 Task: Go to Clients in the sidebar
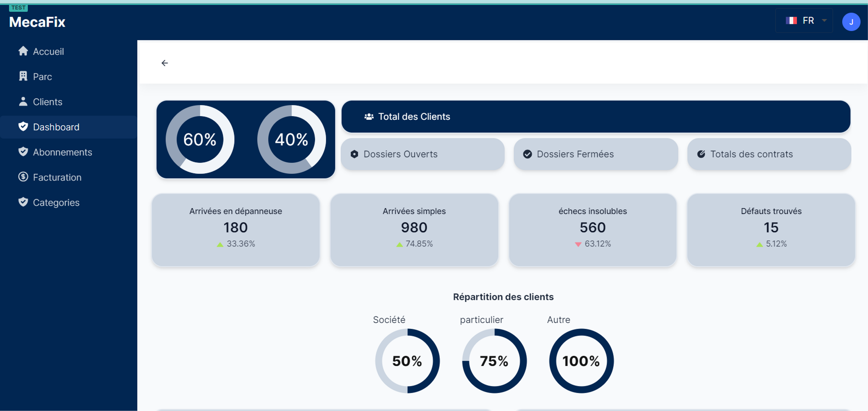coord(68,102)
